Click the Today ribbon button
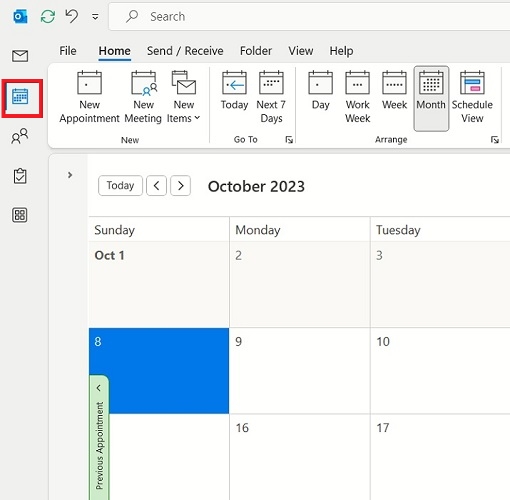 click(x=234, y=90)
